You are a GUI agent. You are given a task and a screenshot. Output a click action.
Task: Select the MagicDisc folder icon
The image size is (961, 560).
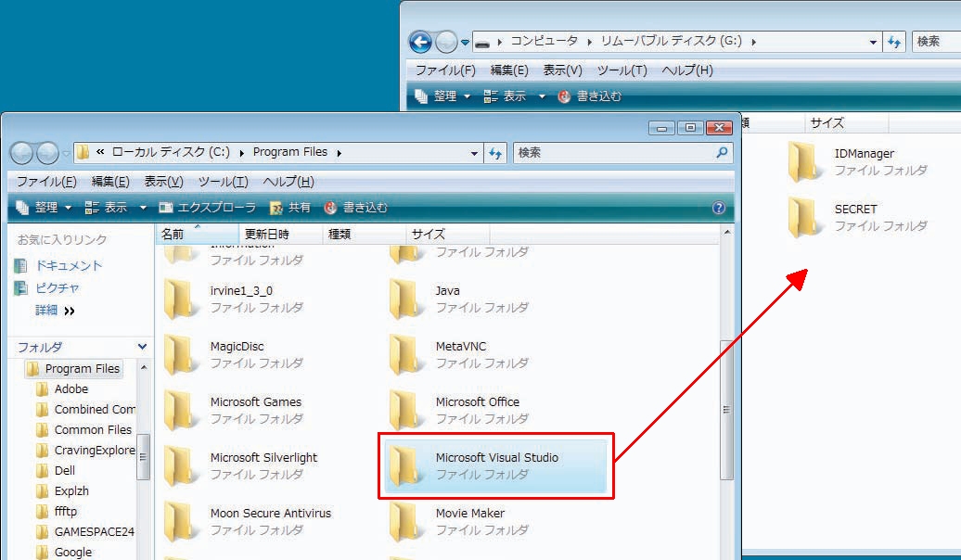(180, 354)
